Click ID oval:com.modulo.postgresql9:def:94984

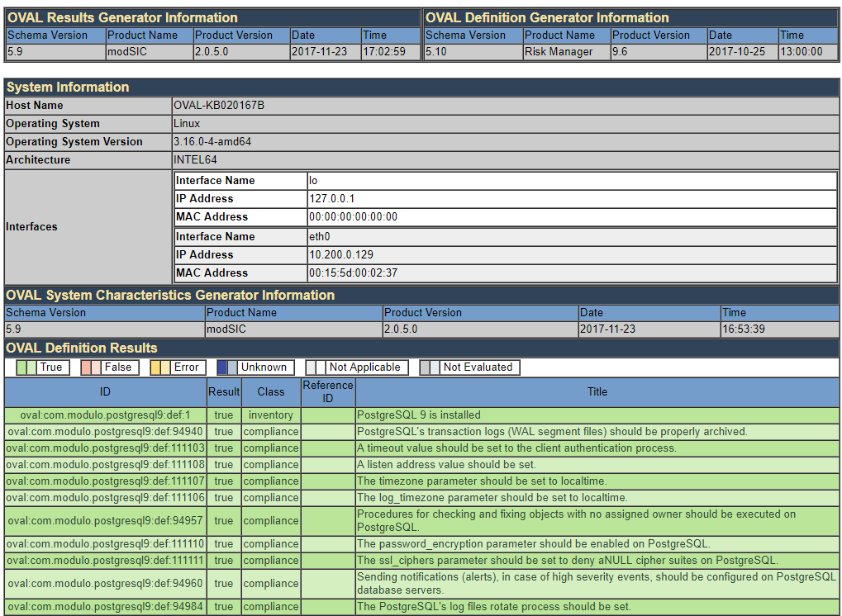coord(105,607)
